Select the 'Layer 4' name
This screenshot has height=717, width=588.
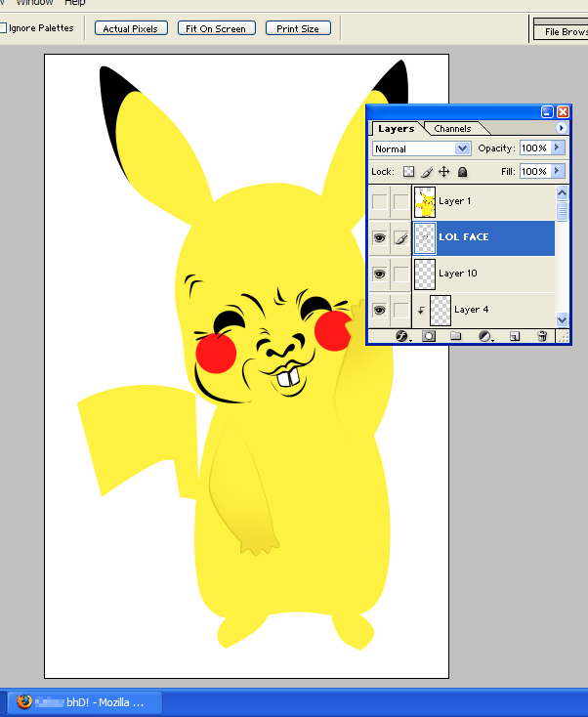472,309
